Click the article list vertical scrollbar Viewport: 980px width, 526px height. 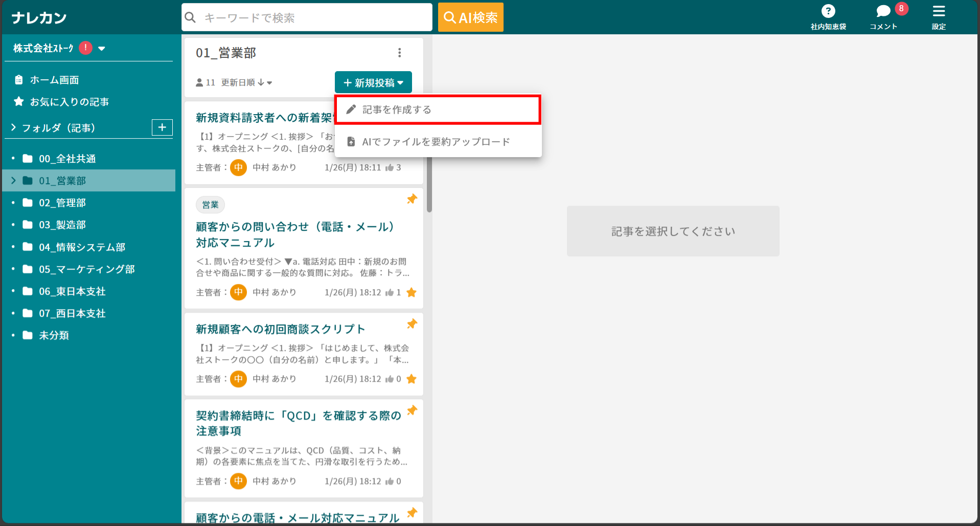pyautogui.click(x=429, y=184)
